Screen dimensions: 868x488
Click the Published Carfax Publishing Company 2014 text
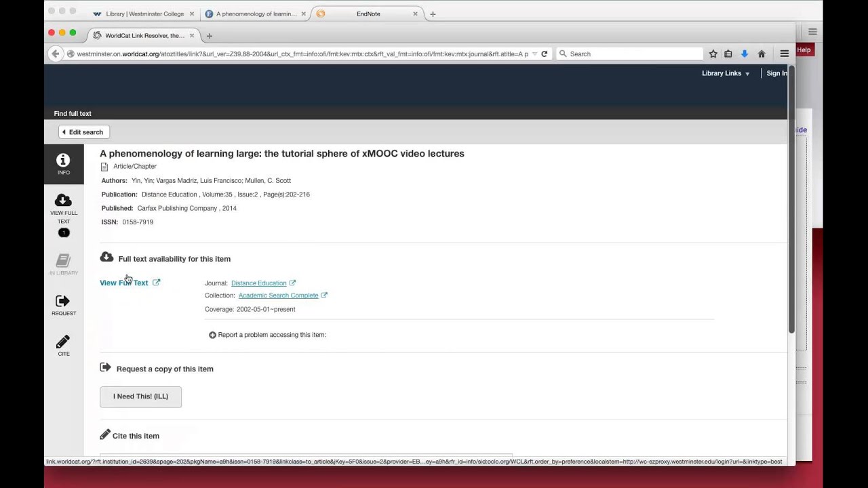(186, 209)
